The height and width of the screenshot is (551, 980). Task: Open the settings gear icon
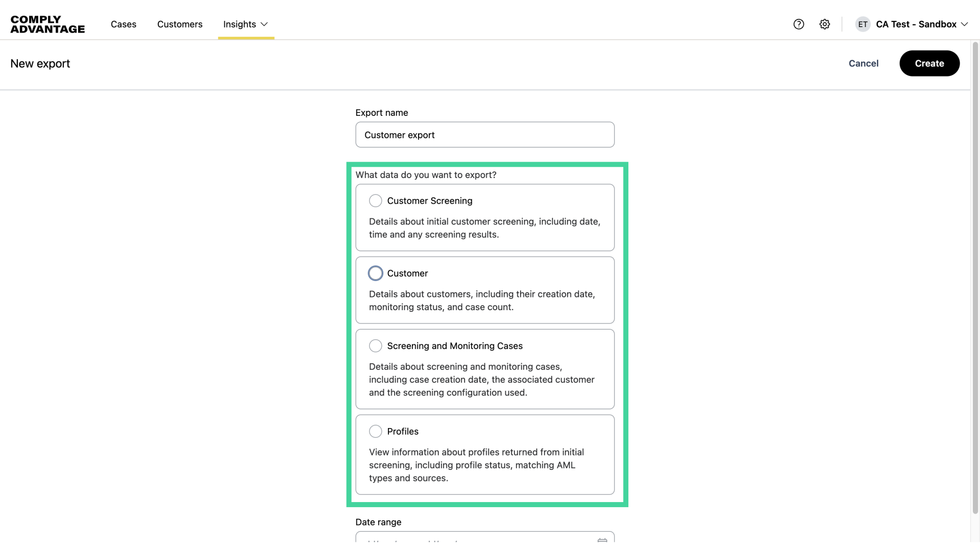(x=824, y=24)
